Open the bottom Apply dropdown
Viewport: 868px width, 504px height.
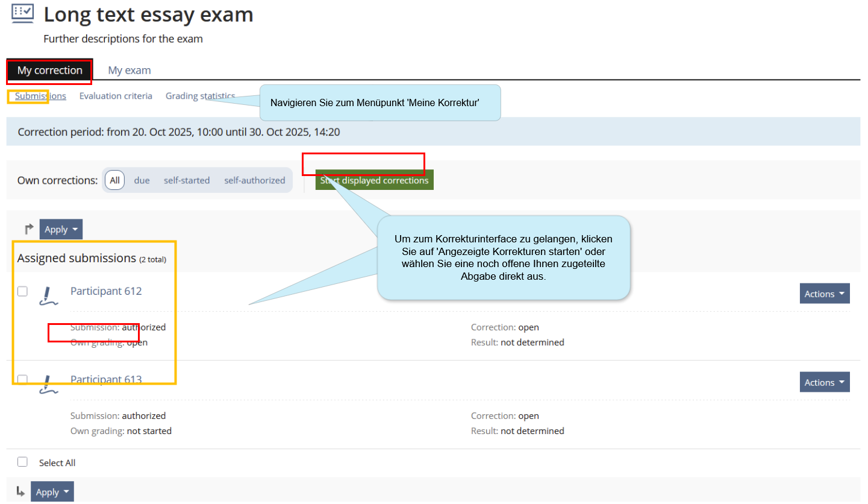52,492
